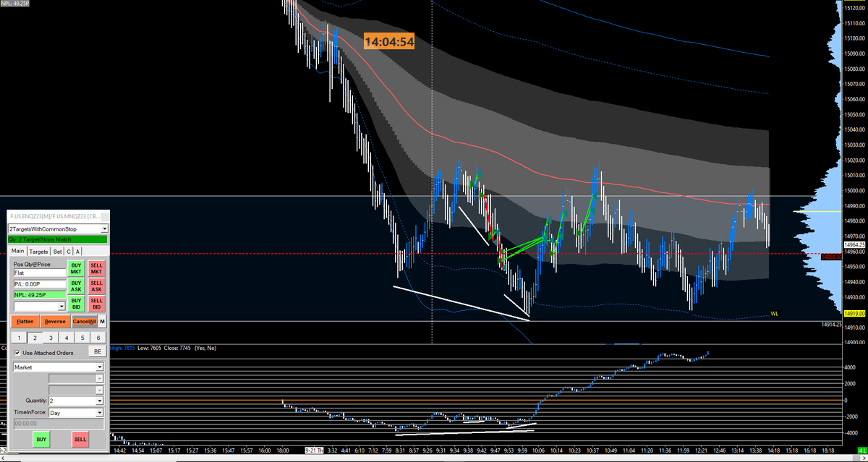Screen dimensions: 868x462
Task: Click the BUY BID button
Action: tap(76, 304)
